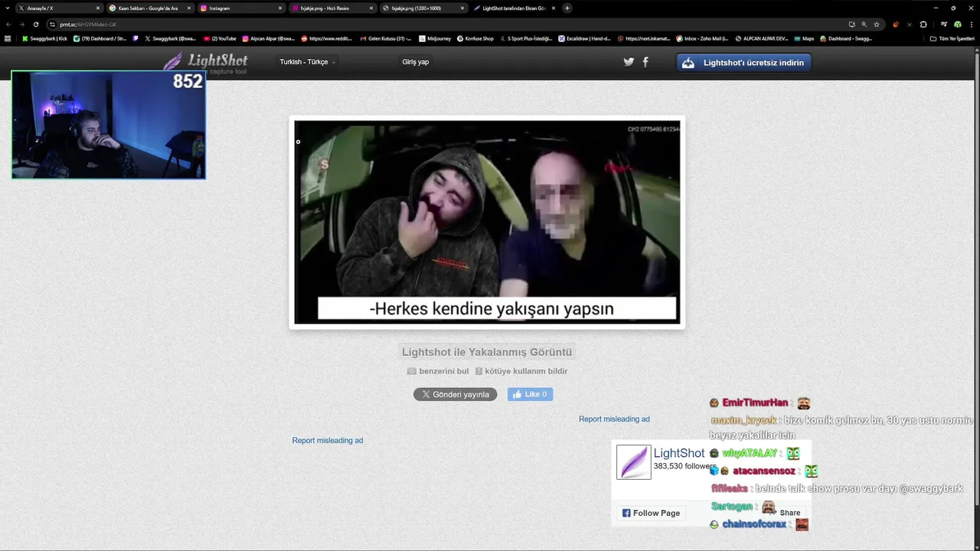
Task: Go forward with the browser forward arrow
Action: [x=22, y=24]
